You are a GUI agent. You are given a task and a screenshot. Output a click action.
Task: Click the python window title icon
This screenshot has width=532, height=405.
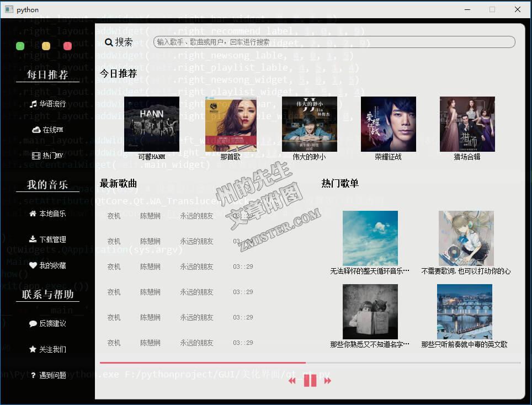pos(9,9)
